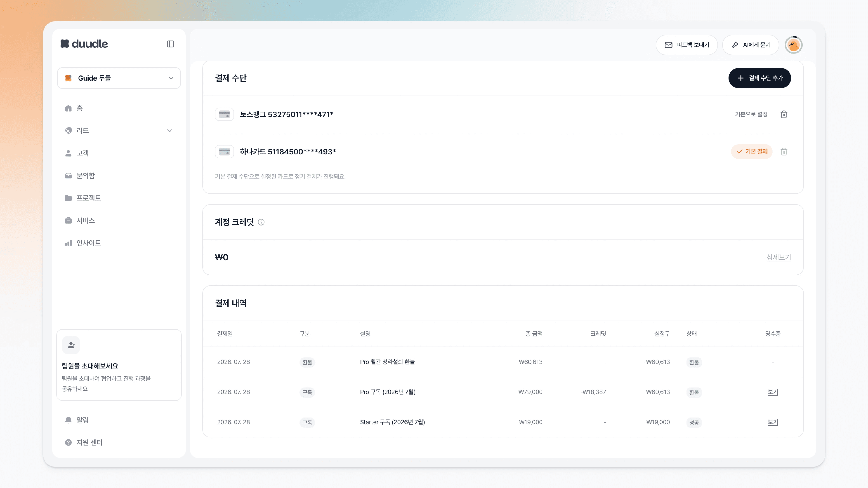Click the inbox tray icon beside 문의함
The width and height of the screenshot is (868, 488).
pyautogui.click(x=68, y=176)
